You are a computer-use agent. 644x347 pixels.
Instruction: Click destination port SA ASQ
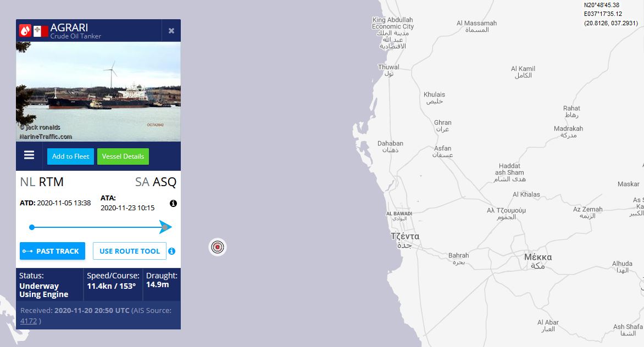pos(156,182)
